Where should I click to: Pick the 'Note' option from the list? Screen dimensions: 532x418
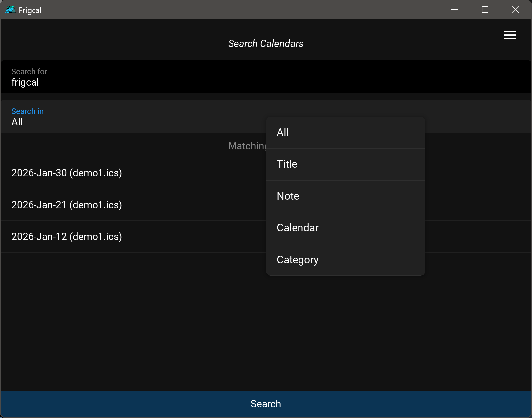coord(345,196)
